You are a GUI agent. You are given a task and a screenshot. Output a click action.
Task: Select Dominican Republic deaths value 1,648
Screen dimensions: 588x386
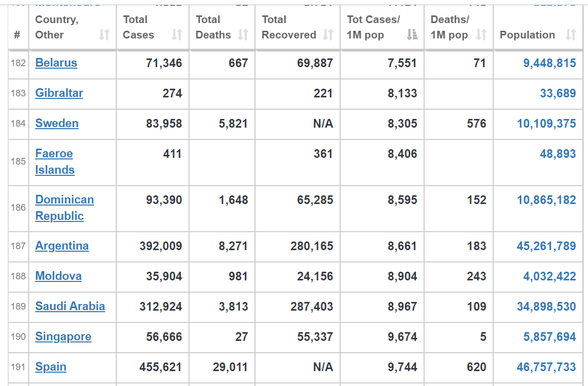pos(233,200)
